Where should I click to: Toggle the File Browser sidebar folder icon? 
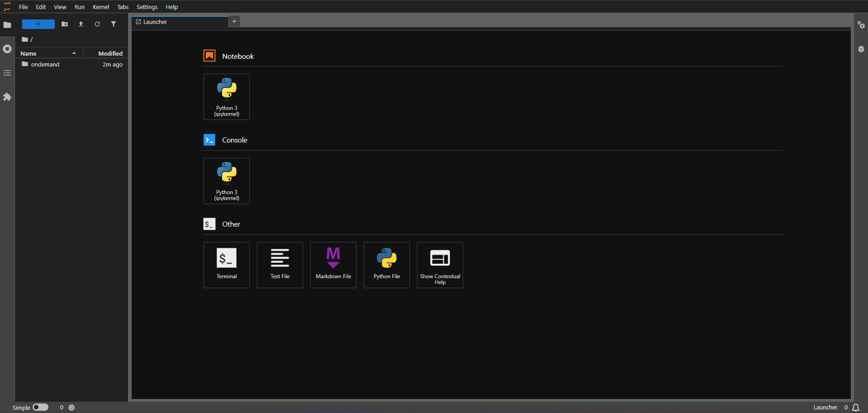(7, 25)
